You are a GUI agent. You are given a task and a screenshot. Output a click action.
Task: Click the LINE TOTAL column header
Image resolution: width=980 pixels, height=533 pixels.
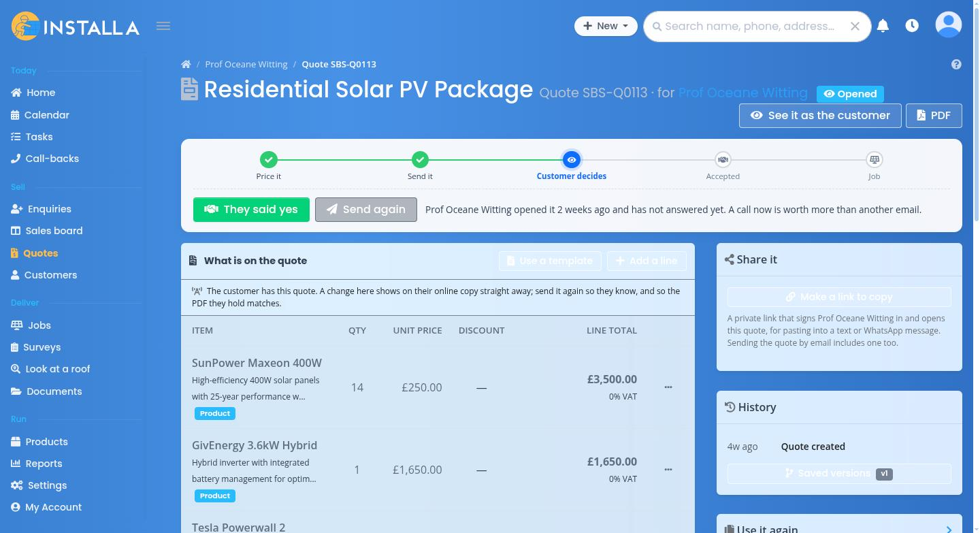(612, 330)
